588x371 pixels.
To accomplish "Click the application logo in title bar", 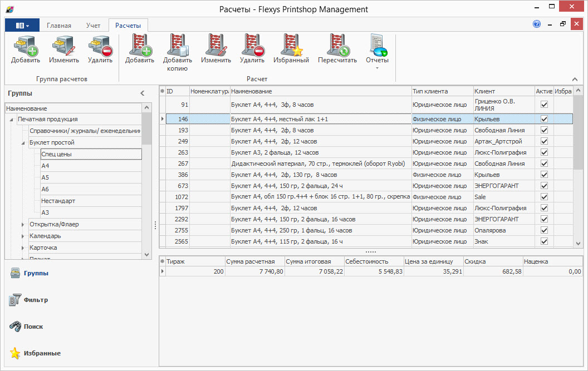I will pyautogui.click(x=10, y=9).
